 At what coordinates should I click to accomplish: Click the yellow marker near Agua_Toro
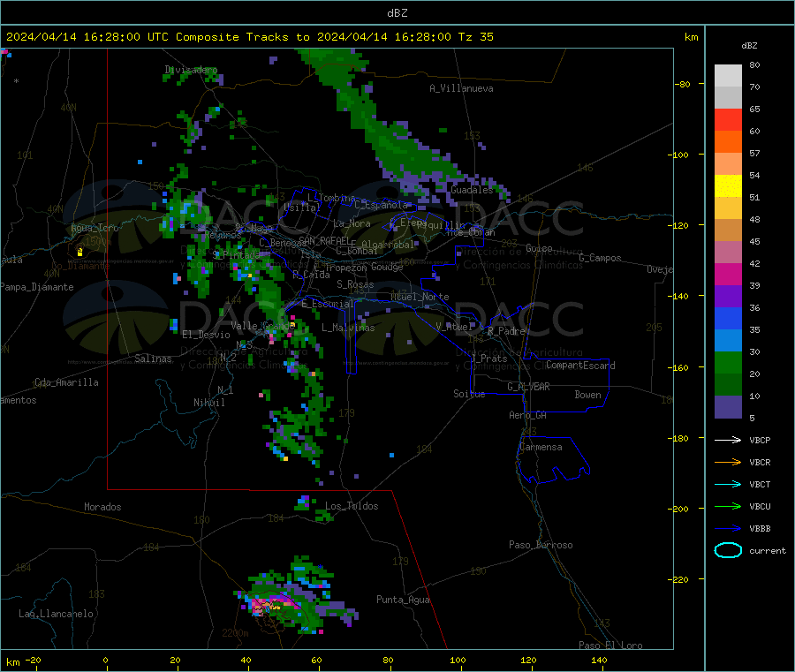[x=79, y=252]
